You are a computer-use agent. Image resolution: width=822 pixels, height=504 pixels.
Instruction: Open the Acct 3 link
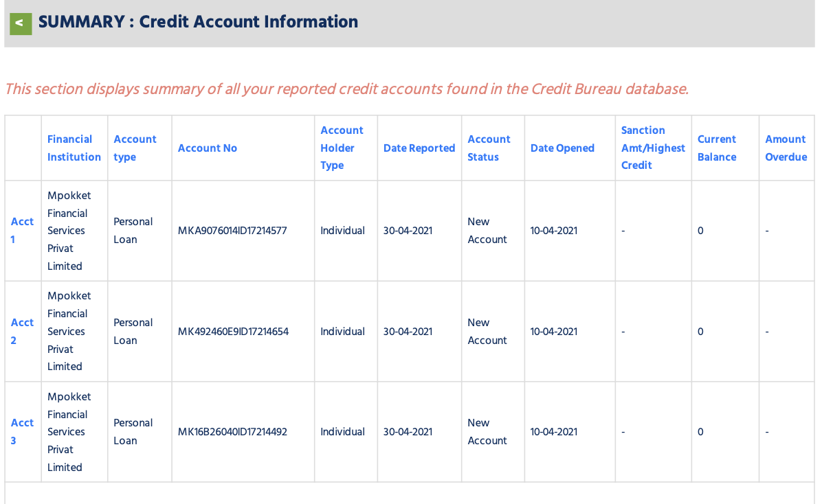pyautogui.click(x=22, y=431)
